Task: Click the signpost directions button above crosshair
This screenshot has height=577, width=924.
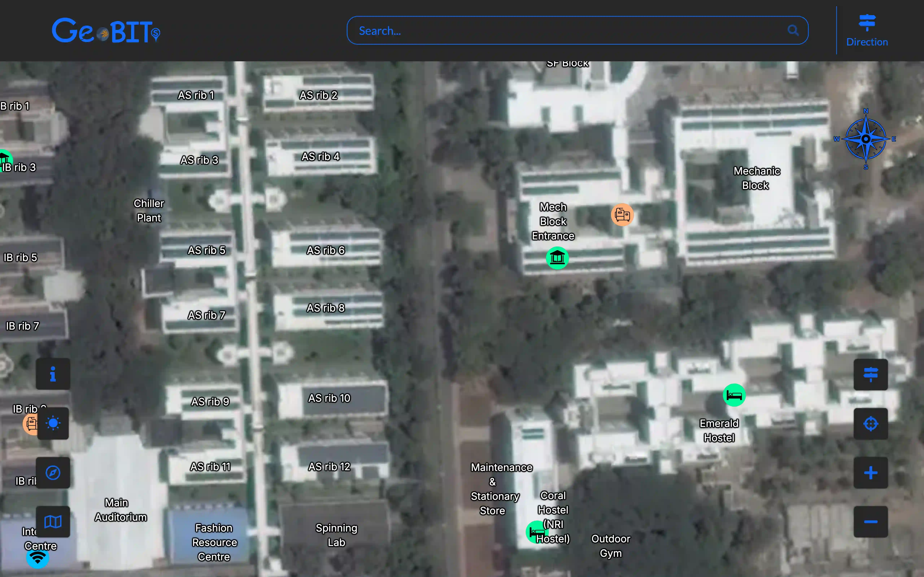Action: coord(871,374)
